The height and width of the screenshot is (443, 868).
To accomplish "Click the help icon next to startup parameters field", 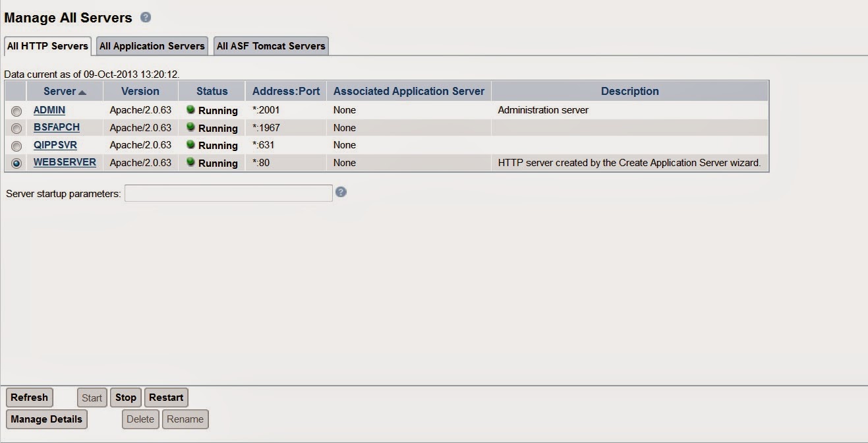I will pos(341,192).
